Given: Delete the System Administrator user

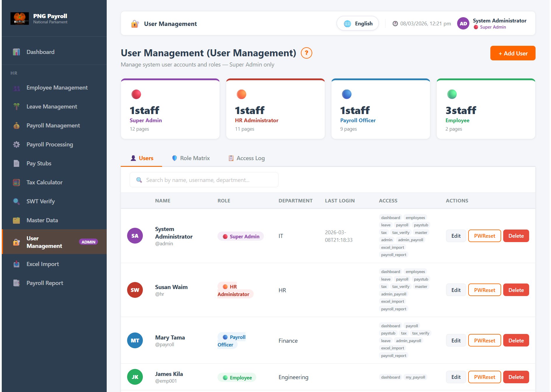Looking at the screenshot, I should 516,236.
